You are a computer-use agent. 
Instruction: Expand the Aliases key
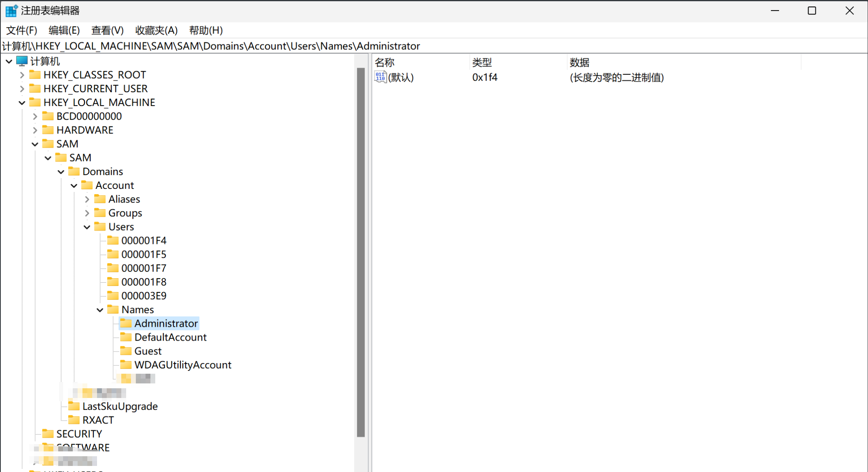[x=87, y=199]
